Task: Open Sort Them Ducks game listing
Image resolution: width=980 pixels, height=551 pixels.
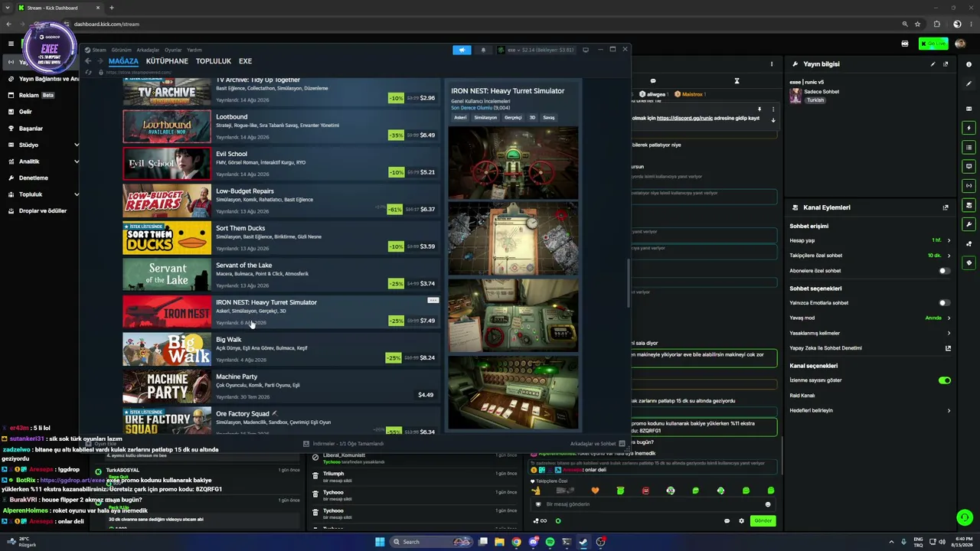Action: click(280, 238)
